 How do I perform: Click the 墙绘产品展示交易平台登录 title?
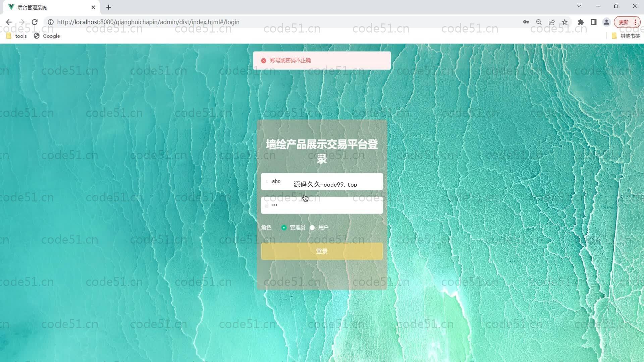click(x=322, y=151)
